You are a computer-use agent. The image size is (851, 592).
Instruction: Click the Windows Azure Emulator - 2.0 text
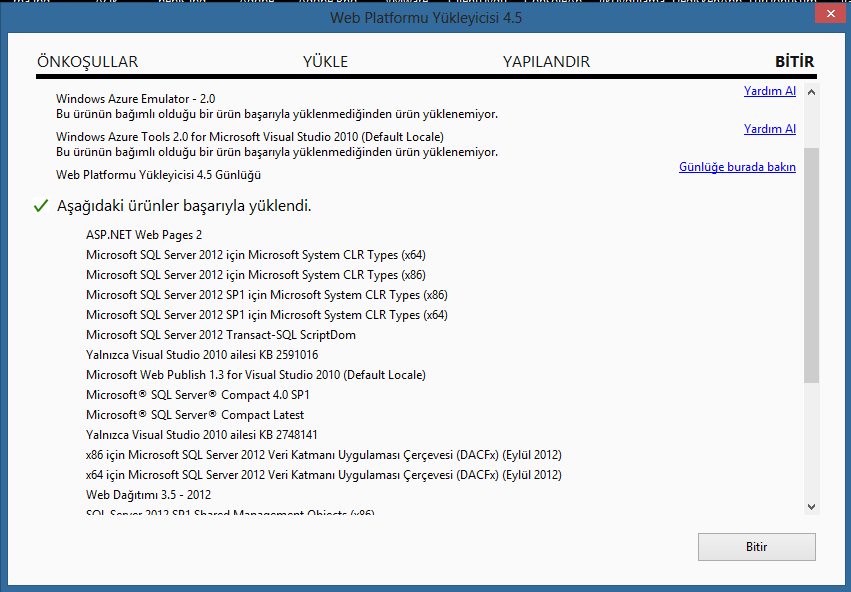(136, 99)
